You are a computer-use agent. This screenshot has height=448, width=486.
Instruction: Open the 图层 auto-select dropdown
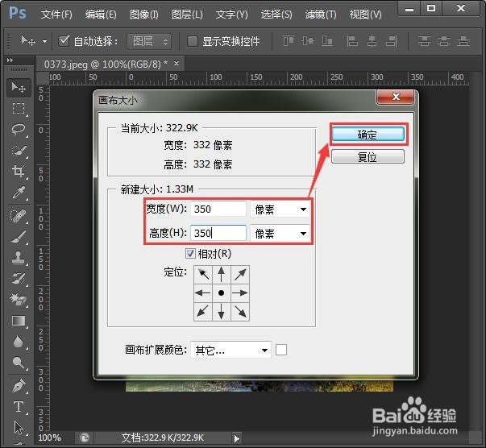(149, 41)
